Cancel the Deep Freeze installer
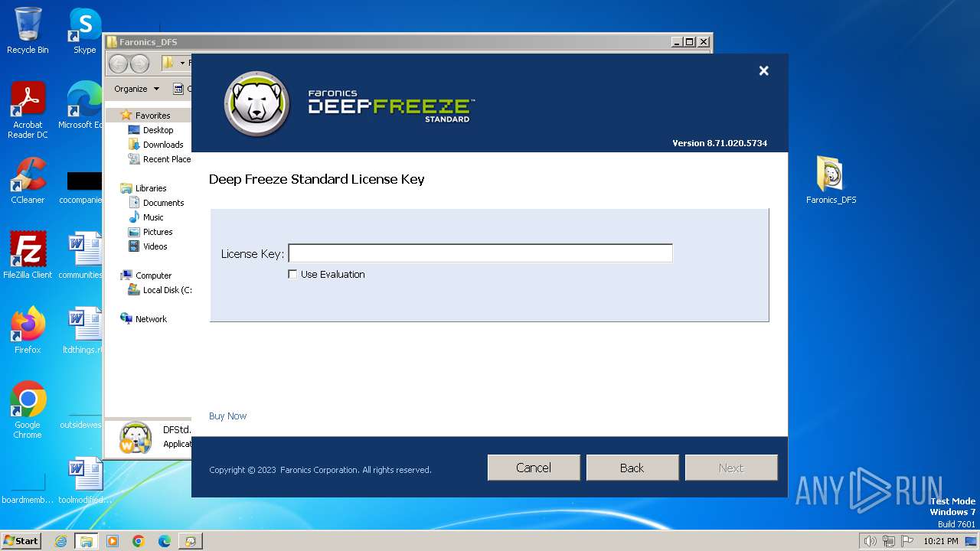The width and height of the screenshot is (980, 551). [x=534, y=468]
